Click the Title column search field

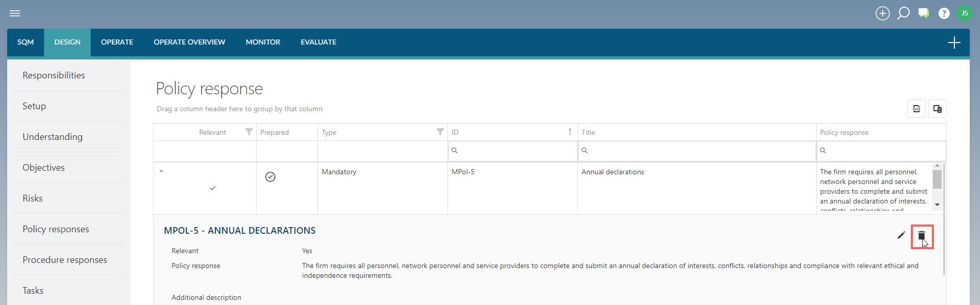point(697,151)
